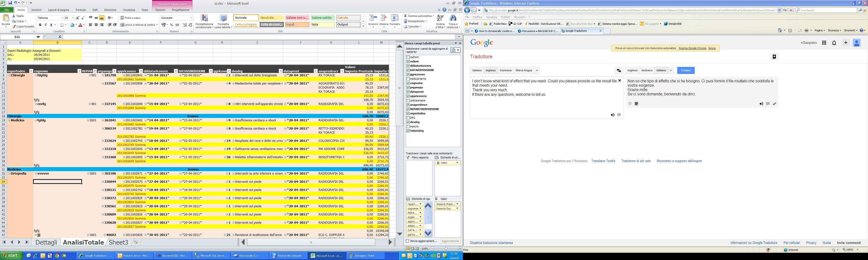Open the Inserisci ribbon tab
Viewport: 868px width, 260px height.
(36, 10)
